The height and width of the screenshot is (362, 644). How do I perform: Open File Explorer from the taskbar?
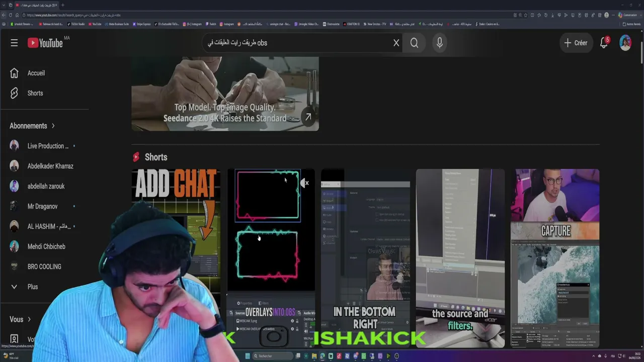(314, 356)
